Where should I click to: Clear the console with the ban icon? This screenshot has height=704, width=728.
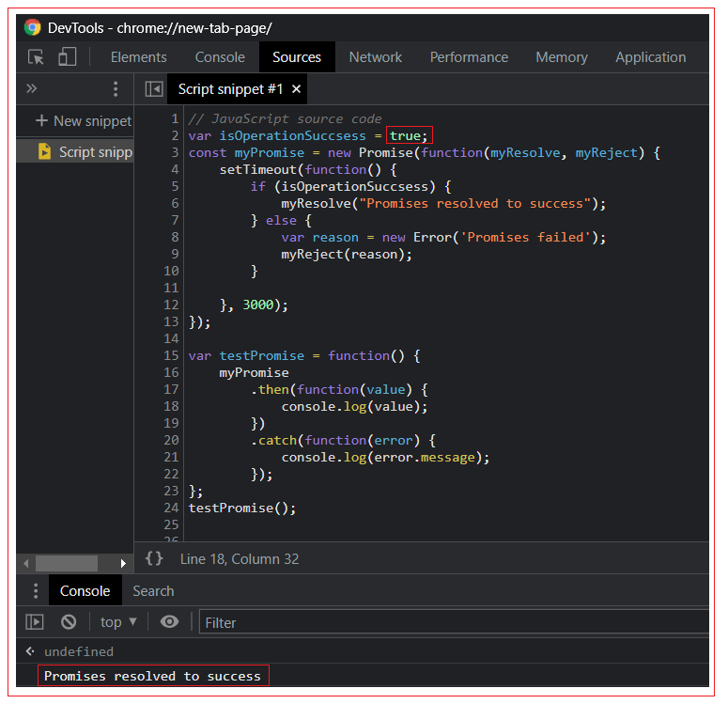[x=69, y=621]
